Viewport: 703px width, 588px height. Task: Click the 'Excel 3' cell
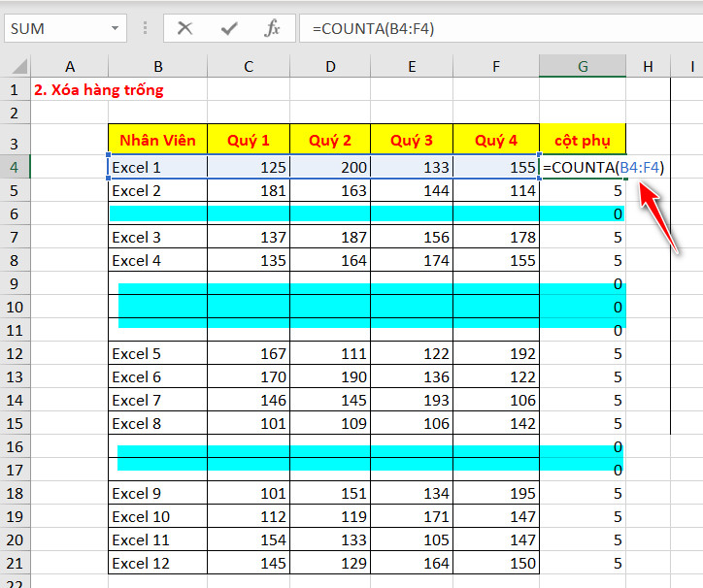click(158, 237)
